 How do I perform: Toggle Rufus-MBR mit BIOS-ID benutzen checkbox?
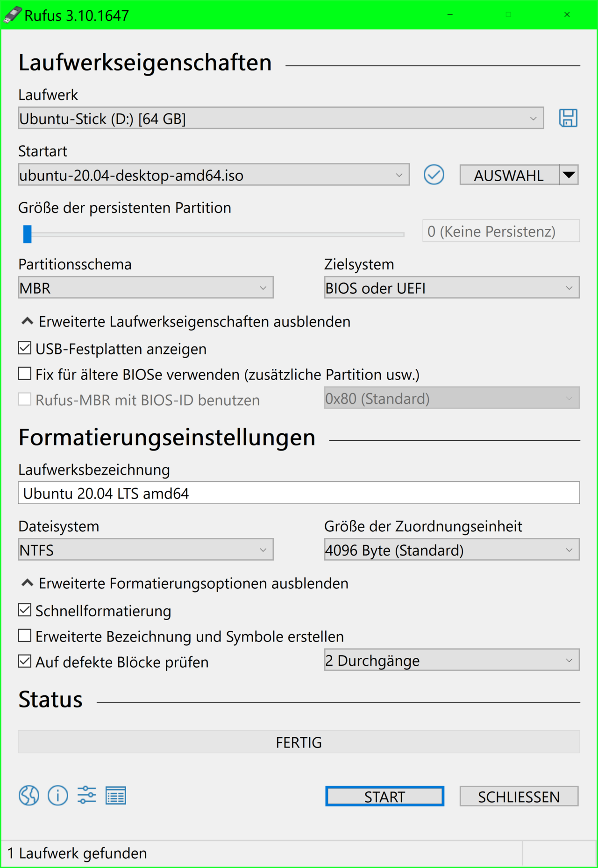coord(25,399)
